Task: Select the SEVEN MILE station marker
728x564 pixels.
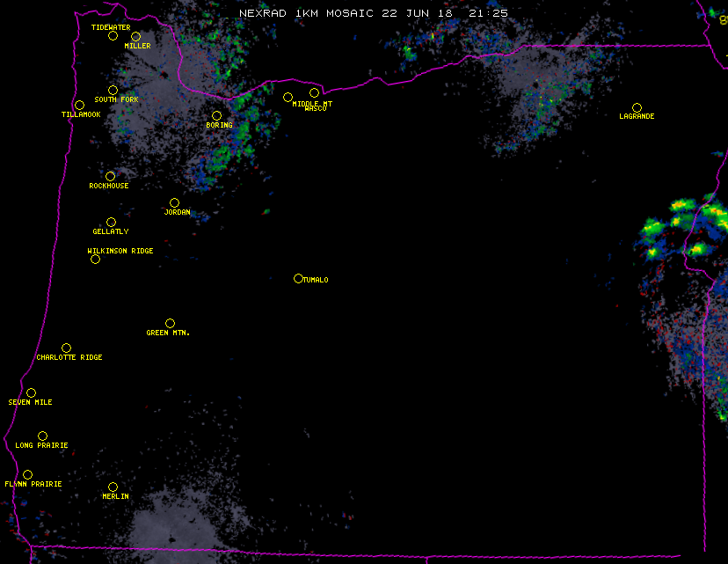Action: [x=31, y=392]
